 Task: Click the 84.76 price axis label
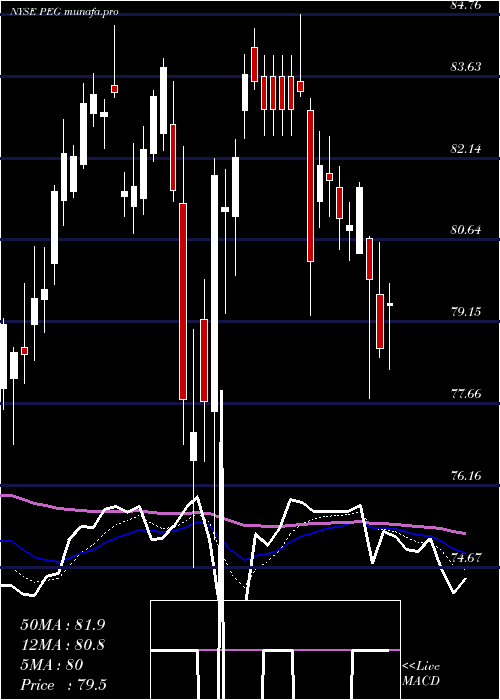tap(466, 5)
